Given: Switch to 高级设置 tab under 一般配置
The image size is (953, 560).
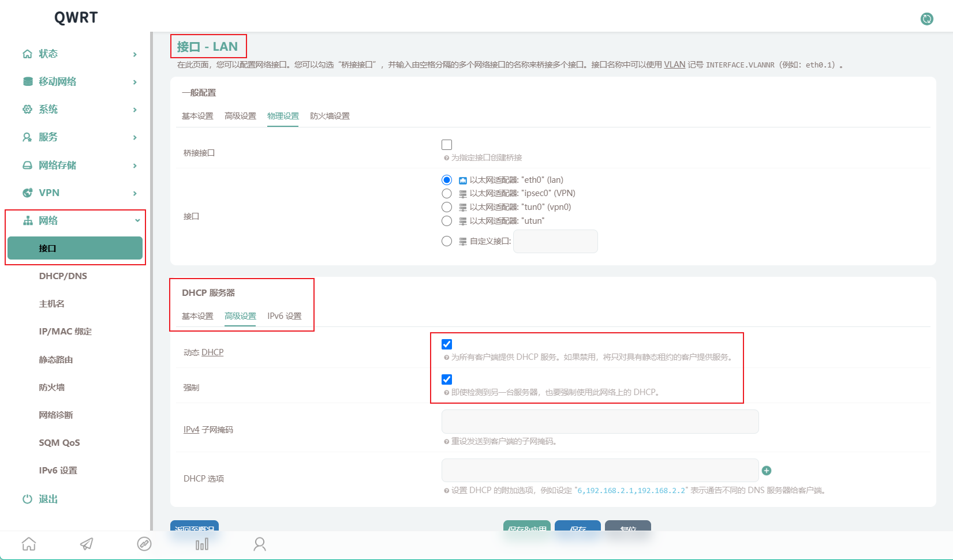Looking at the screenshot, I should coord(240,116).
